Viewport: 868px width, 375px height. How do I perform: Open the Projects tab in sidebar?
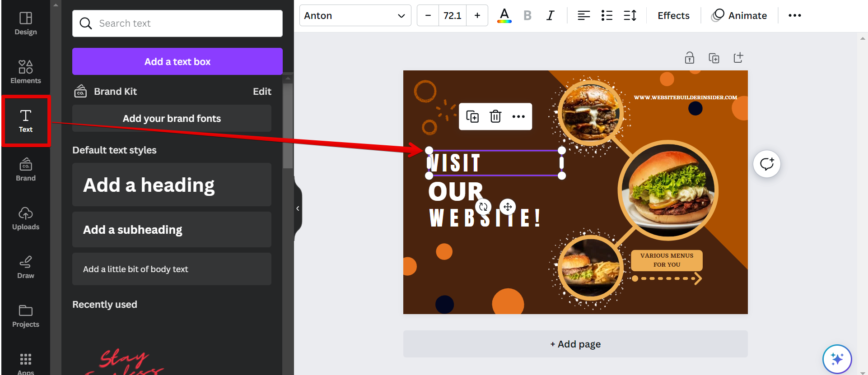point(26,316)
